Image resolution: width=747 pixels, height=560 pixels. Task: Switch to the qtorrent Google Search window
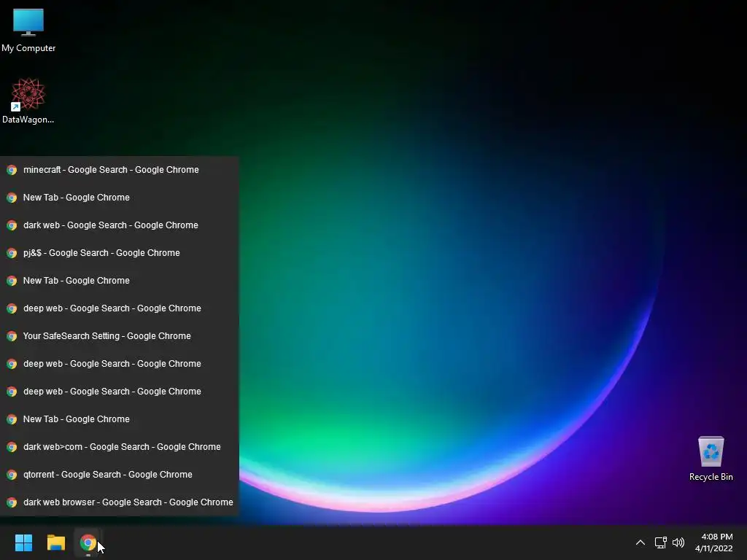119,474
